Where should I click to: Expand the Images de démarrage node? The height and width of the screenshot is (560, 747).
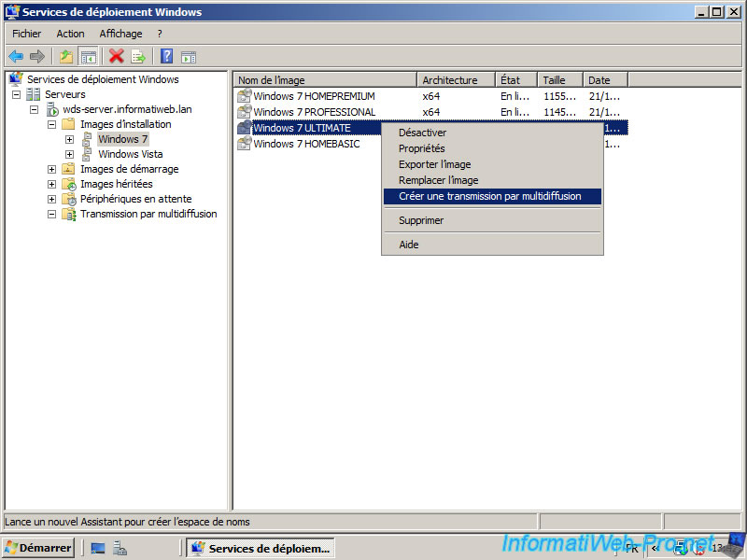(52, 169)
